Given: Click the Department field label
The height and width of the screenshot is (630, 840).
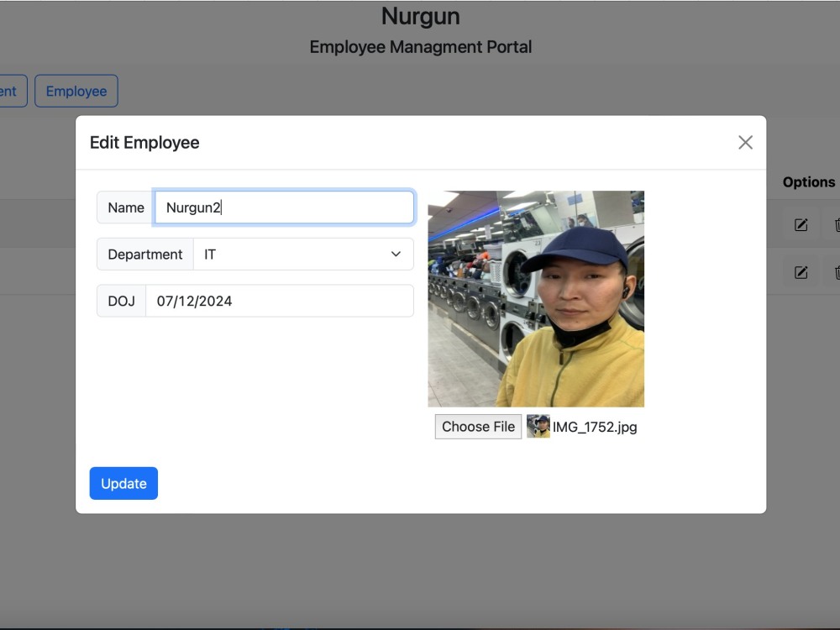Looking at the screenshot, I should (145, 255).
